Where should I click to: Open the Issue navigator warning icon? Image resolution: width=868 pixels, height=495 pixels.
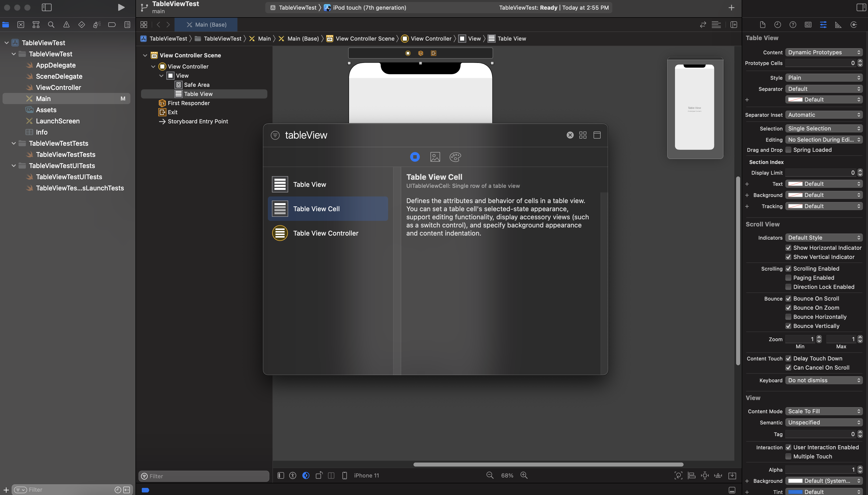[66, 24]
